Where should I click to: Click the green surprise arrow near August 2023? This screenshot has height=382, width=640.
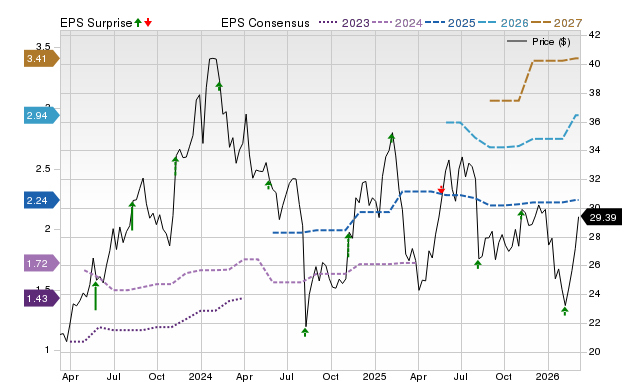[x=132, y=216]
